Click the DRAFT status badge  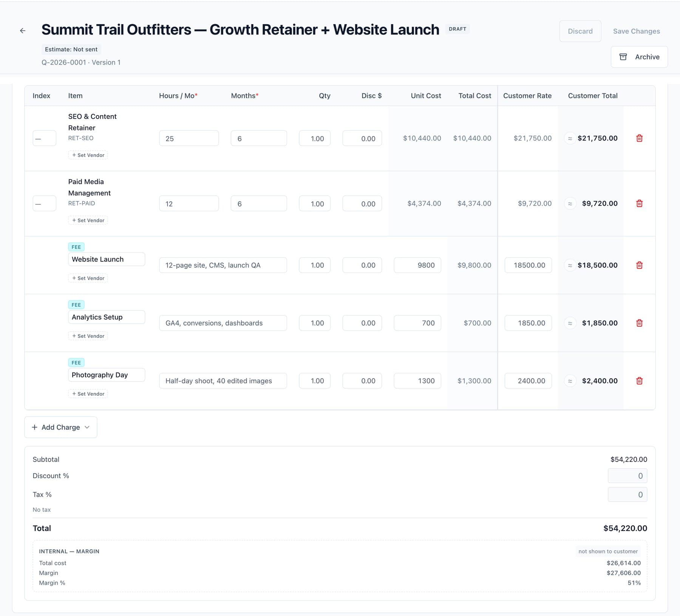tap(457, 29)
